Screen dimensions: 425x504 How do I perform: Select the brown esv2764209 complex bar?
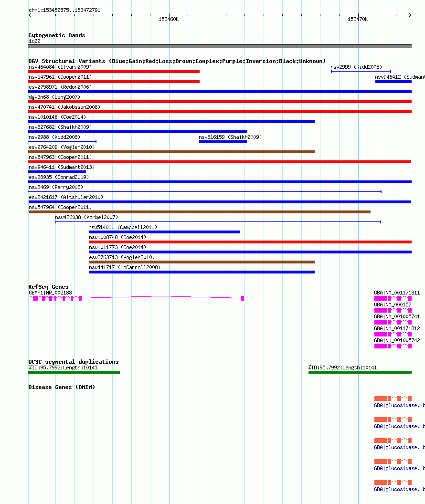(171, 152)
